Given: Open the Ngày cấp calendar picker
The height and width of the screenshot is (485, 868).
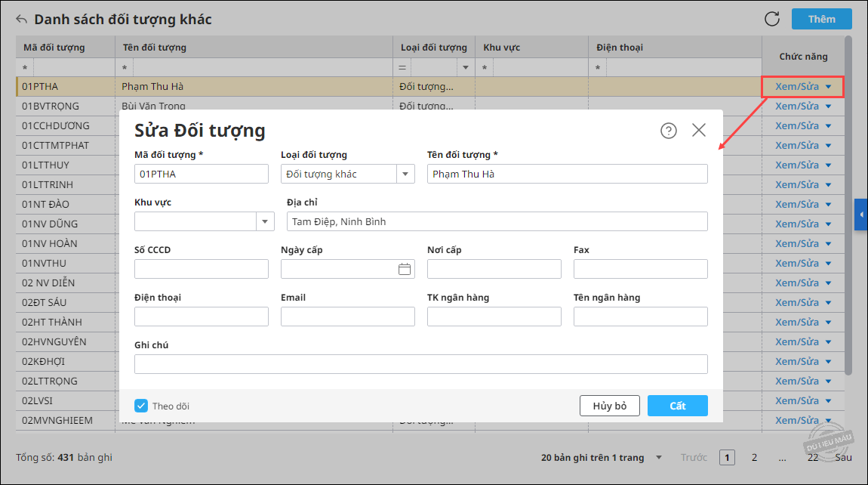Looking at the screenshot, I should [405, 270].
